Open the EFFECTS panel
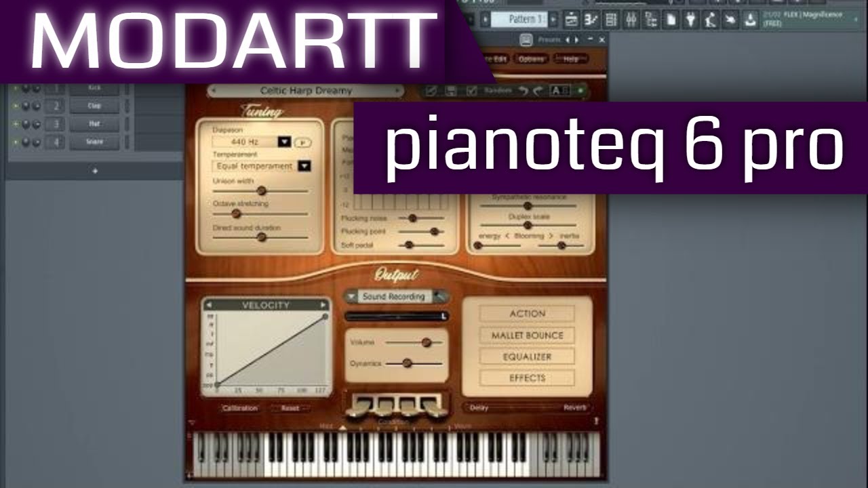Viewport: 868px width, 488px height. coord(527,378)
